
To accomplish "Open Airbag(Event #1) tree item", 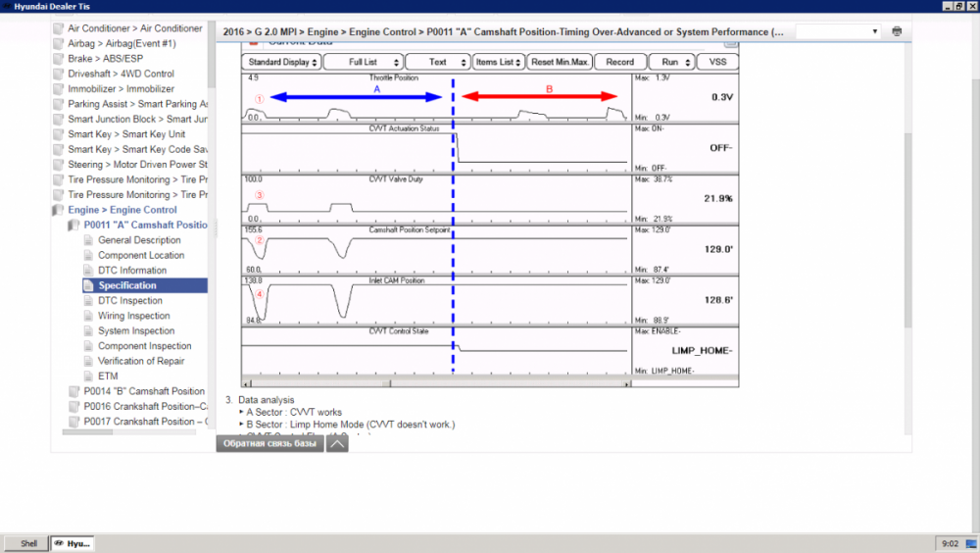I will pos(122,43).
